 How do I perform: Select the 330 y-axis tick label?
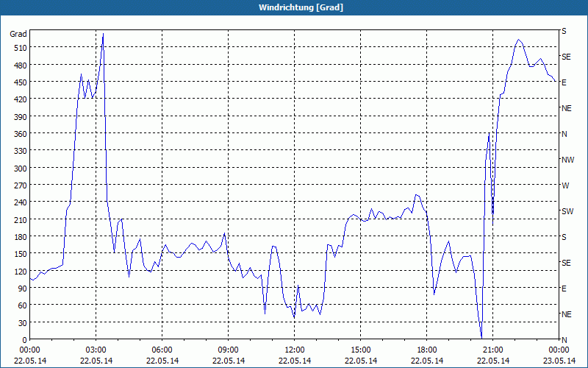pyautogui.click(x=21, y=151)
